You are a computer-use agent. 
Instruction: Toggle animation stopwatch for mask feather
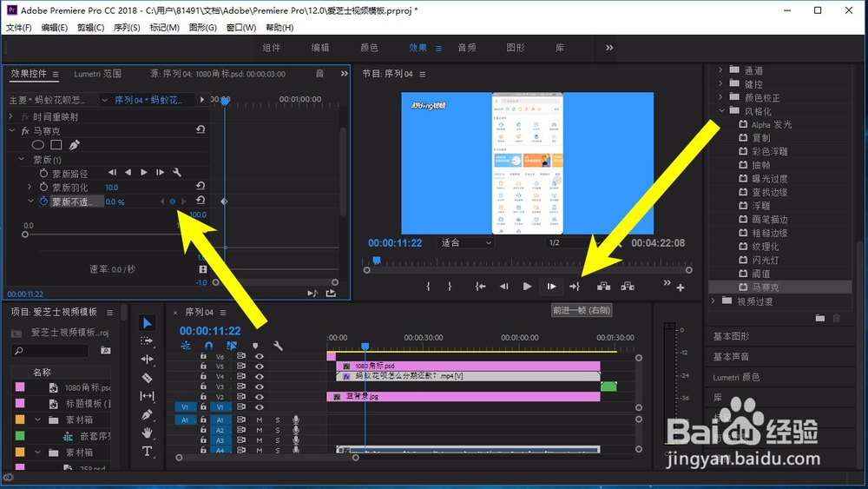coord(43,188)
